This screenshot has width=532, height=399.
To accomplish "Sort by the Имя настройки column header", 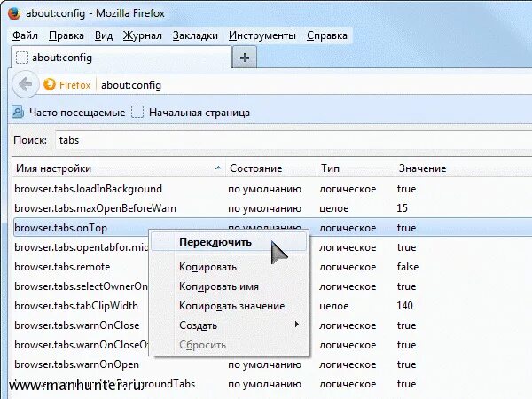I will click(119, 168).
